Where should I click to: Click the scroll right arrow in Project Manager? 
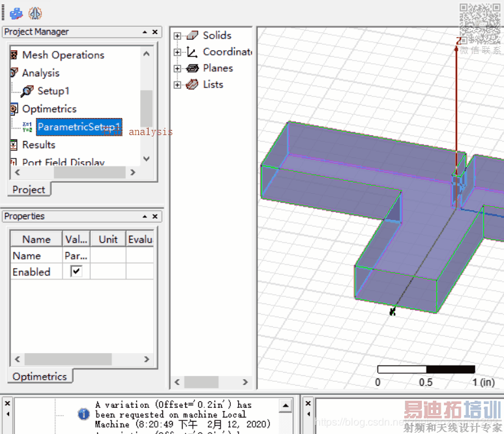[x=133, y=172]
